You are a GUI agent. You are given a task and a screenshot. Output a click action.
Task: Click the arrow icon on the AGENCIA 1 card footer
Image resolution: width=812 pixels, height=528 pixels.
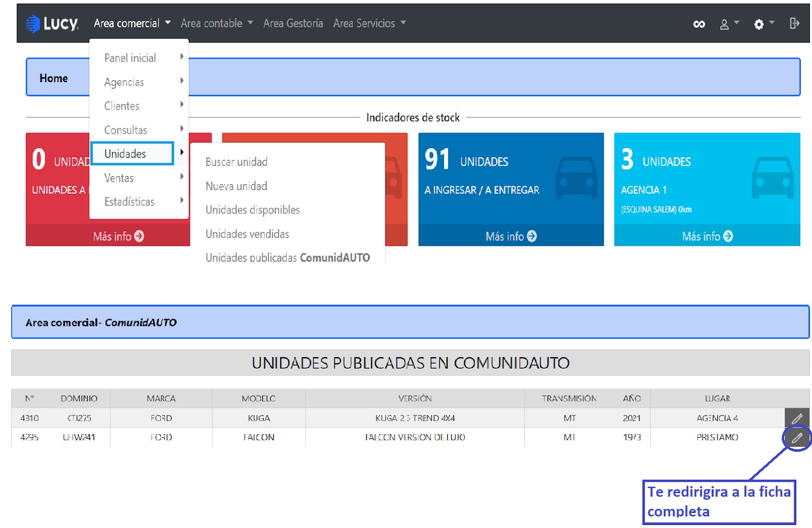(x=728, y=236)
